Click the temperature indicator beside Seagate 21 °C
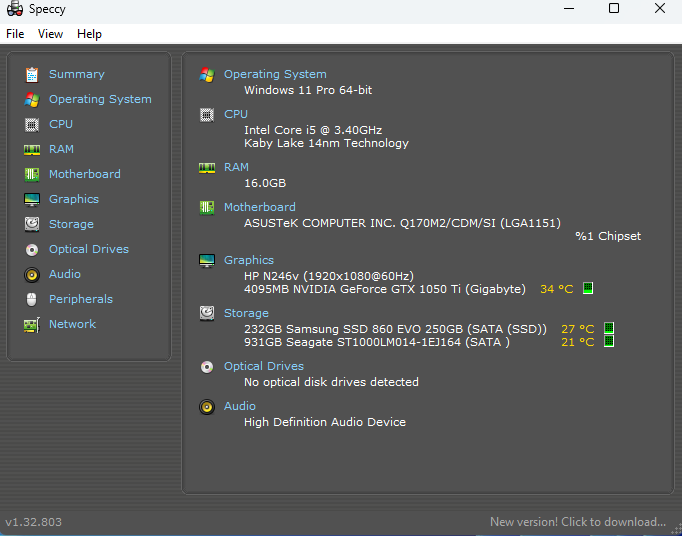The image size is (682, 536). [609, 341]
